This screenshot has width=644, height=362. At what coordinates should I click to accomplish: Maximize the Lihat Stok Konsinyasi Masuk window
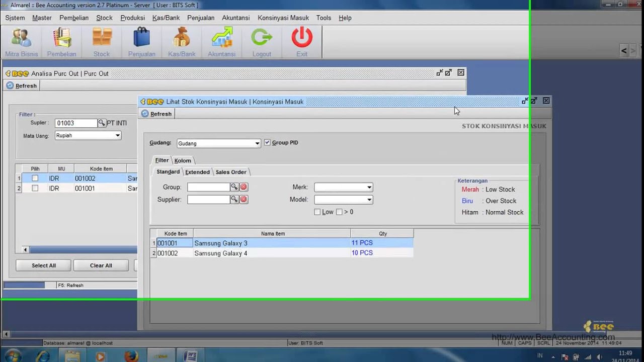tap(534, 101)
